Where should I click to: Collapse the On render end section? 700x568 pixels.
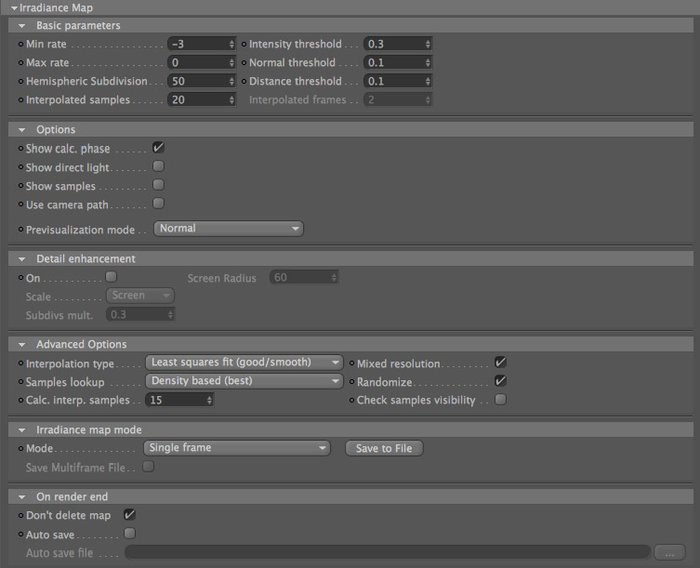point(22,497)
